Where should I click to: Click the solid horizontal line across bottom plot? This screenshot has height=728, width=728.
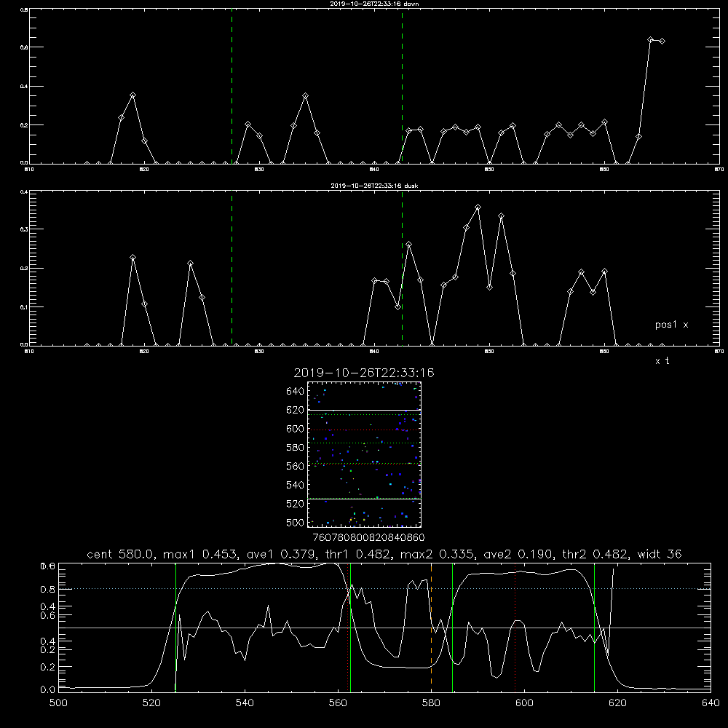(384, 628)
